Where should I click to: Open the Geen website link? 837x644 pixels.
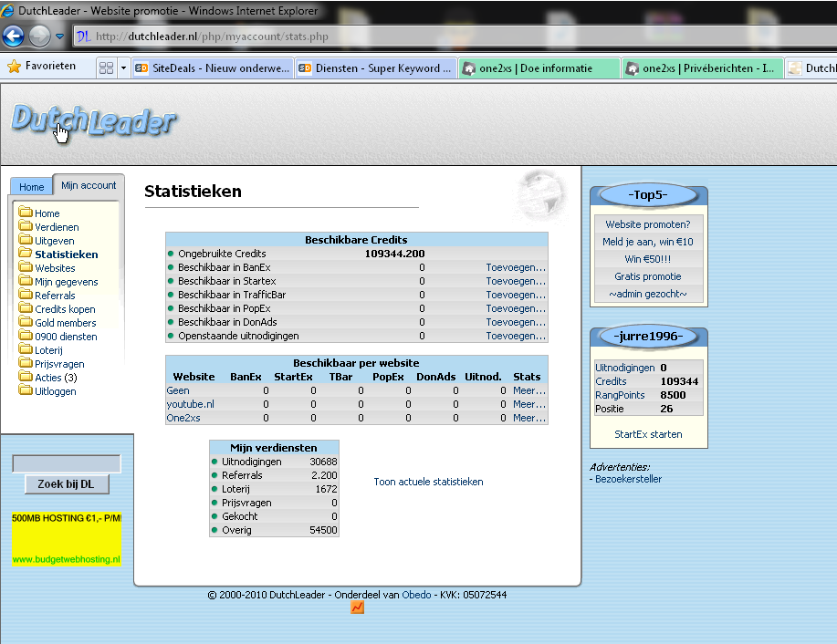click(x=178, y=390)
